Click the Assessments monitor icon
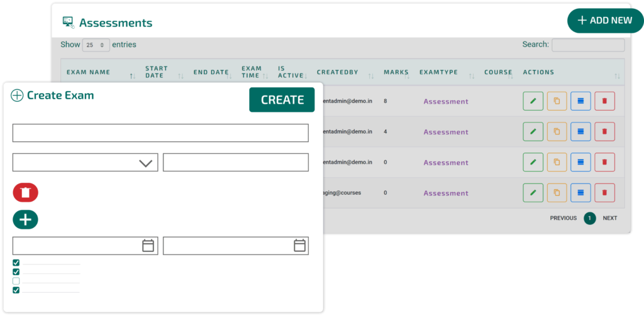 pyautogui.click(x=68, y=23)
